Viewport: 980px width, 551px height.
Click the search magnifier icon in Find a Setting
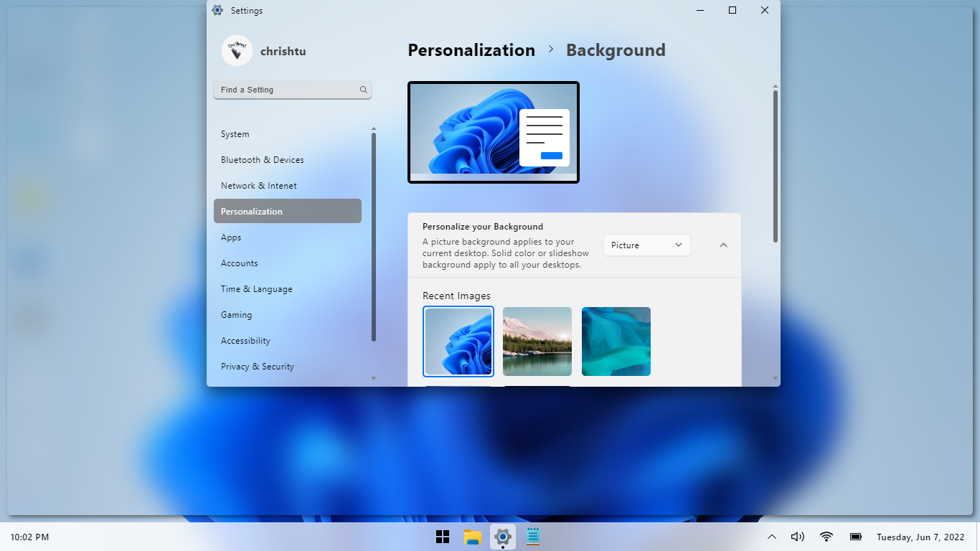pyautogui.click(x=364, y=90)
